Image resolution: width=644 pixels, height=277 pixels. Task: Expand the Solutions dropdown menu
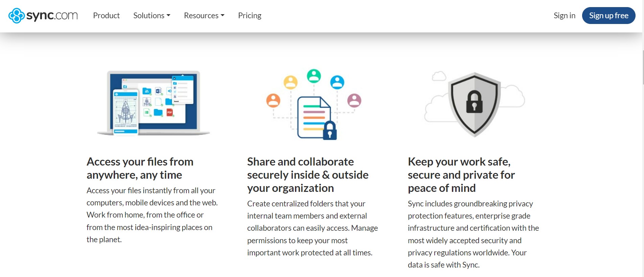pyautogui.click(x=152, y=16)
